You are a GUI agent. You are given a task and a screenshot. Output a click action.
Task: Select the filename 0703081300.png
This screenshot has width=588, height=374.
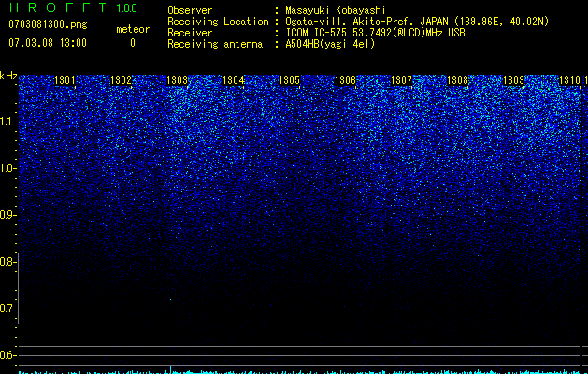48,24
